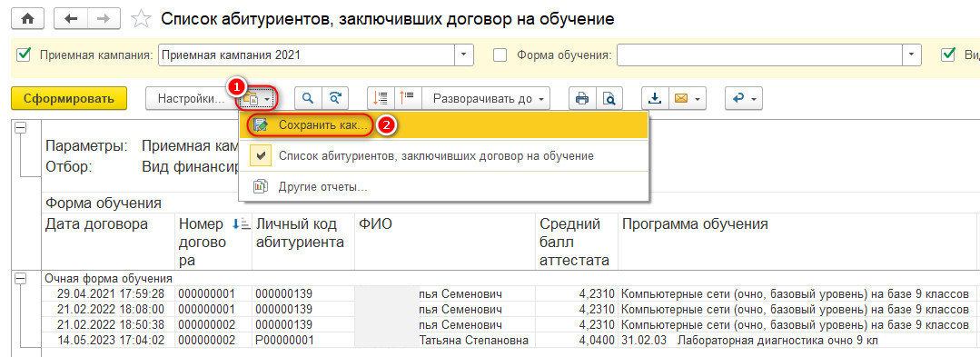Choose Сохранить как... menu item
980x357 pixels.
[x=444, y=125]
